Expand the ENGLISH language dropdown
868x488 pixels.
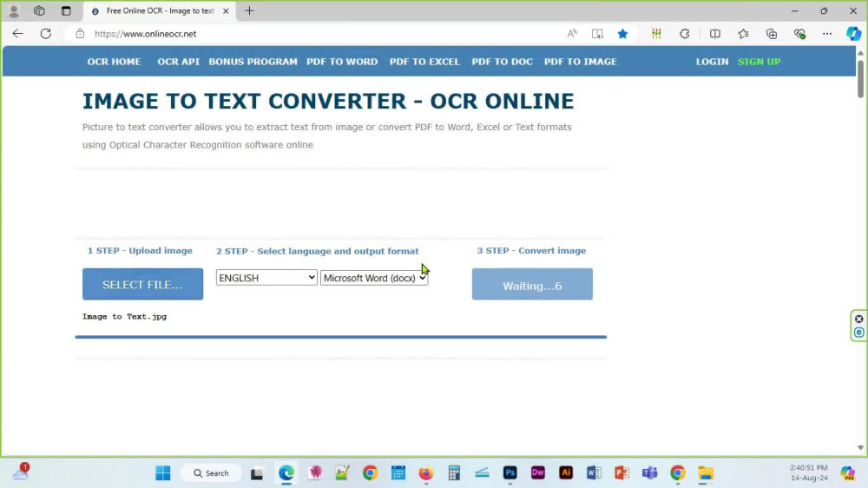pyautogui.click(x=266, y=278)
